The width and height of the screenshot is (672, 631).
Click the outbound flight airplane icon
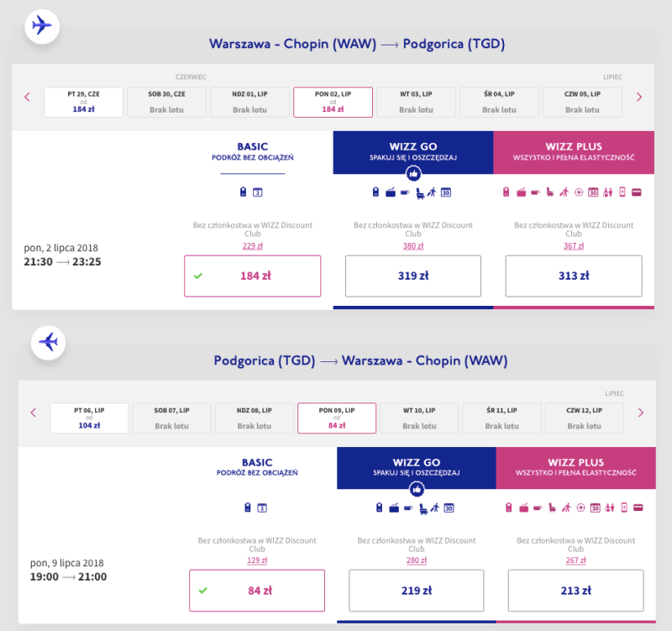[42, 26]
